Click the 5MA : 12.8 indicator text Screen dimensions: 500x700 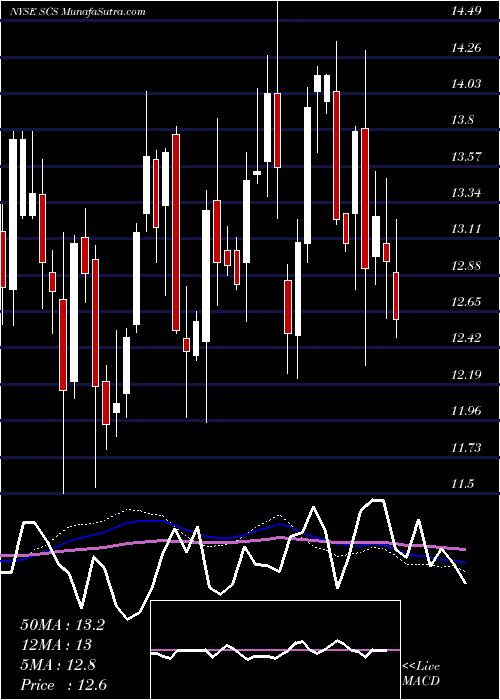tap(58, 664)
